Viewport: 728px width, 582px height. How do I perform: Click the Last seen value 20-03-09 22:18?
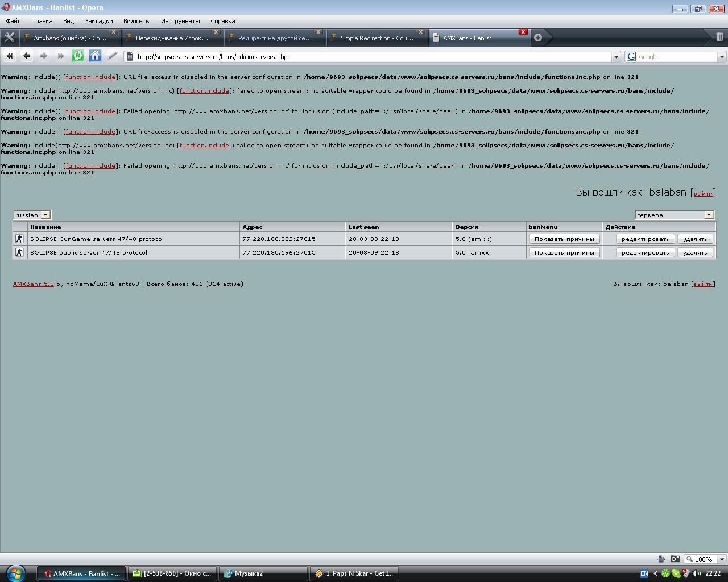[x=374, y=252]
